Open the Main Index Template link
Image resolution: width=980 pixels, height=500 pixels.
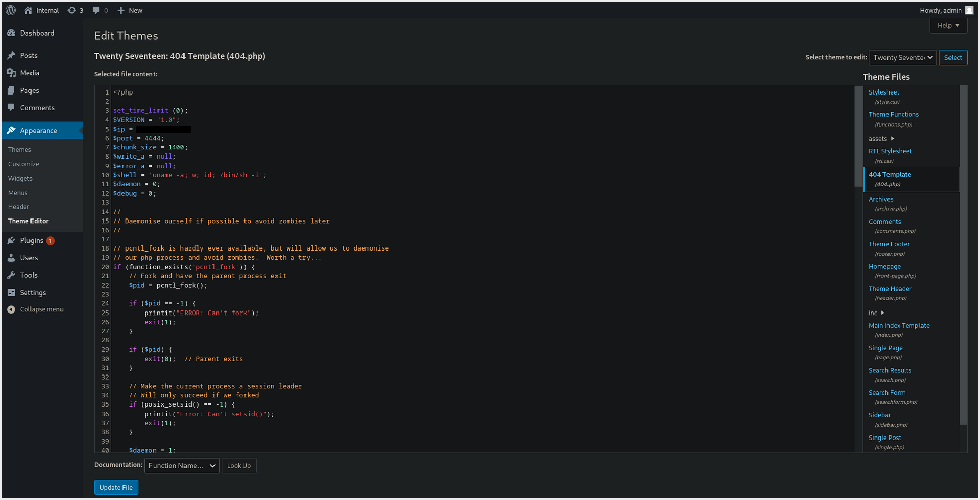[899, 326]
